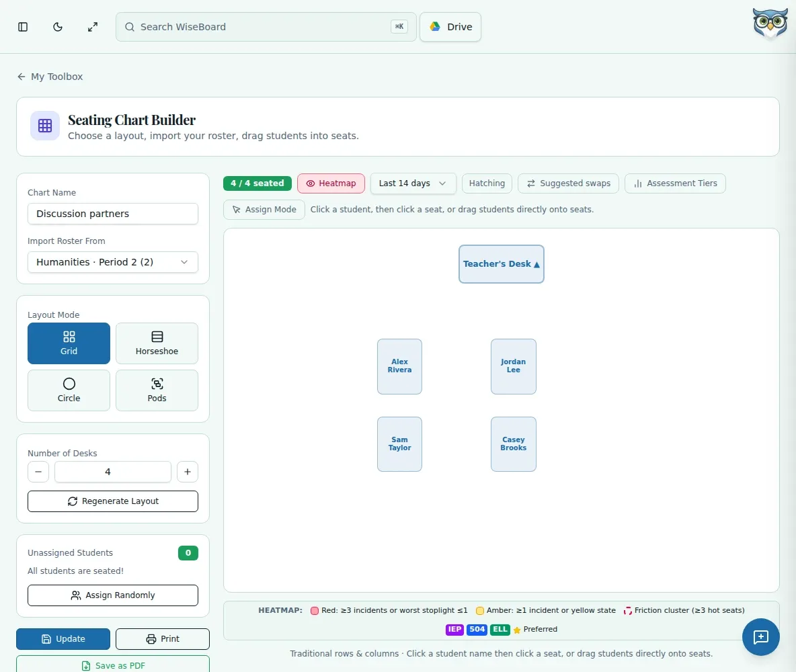Open Assessment Tiers view
Viewport: 796px width, 672px height.
675,183
